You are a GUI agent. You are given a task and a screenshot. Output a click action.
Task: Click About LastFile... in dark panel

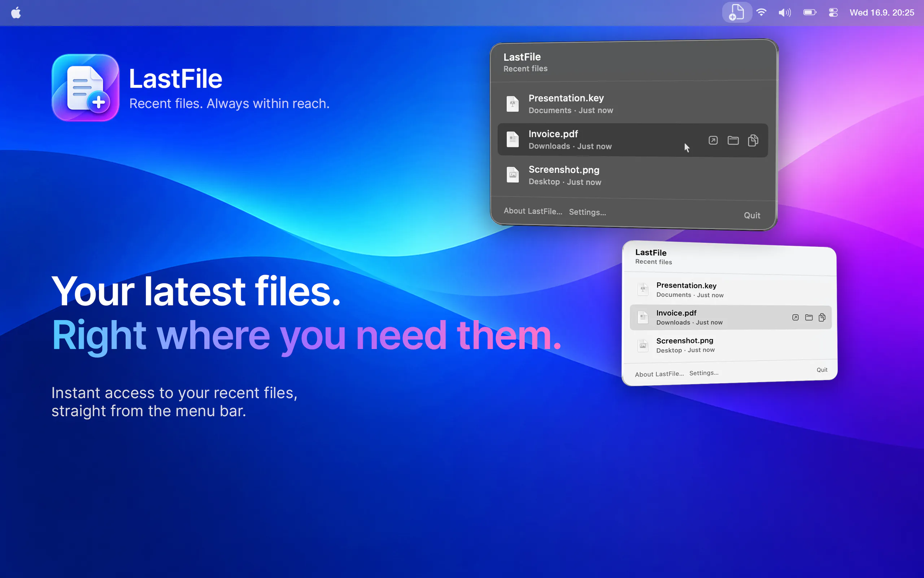pyautogui.click(x=533, y=211)
